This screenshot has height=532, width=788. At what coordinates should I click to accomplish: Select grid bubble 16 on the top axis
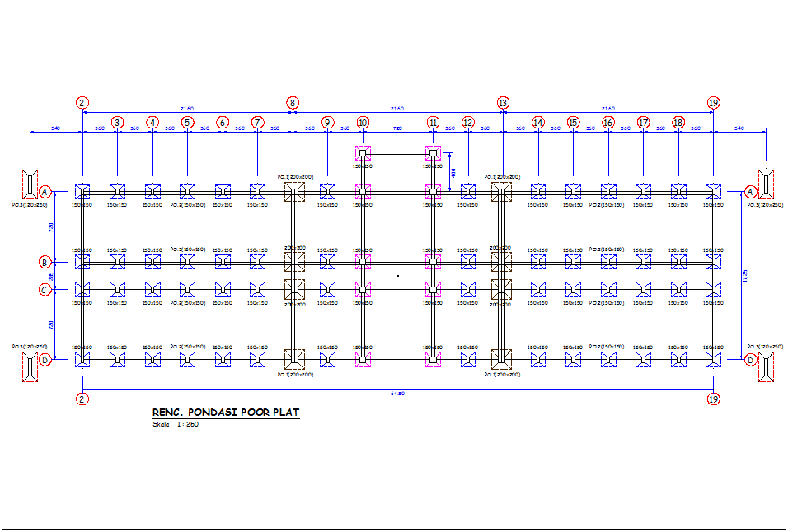(608, 123)
